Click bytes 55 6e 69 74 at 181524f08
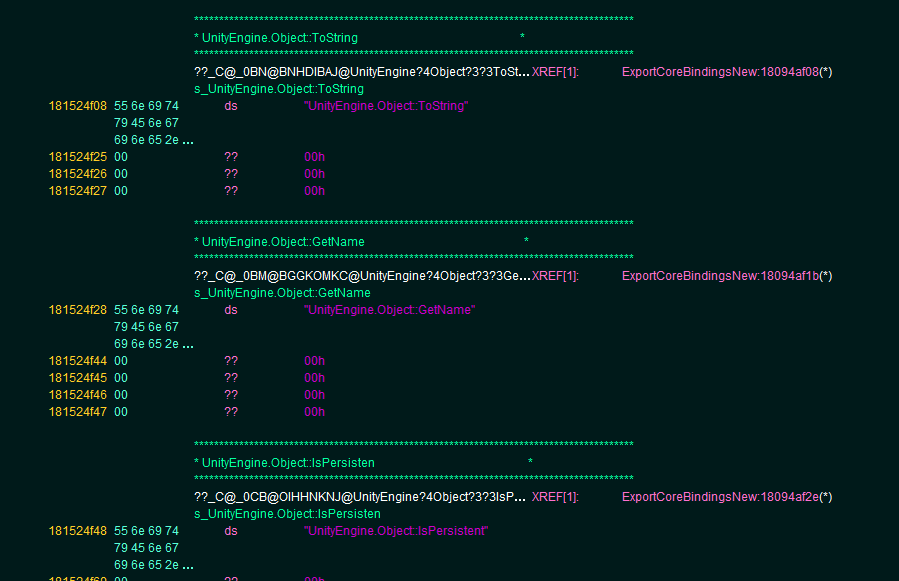This screenshot has height=581, width=899. click(146, 106)
